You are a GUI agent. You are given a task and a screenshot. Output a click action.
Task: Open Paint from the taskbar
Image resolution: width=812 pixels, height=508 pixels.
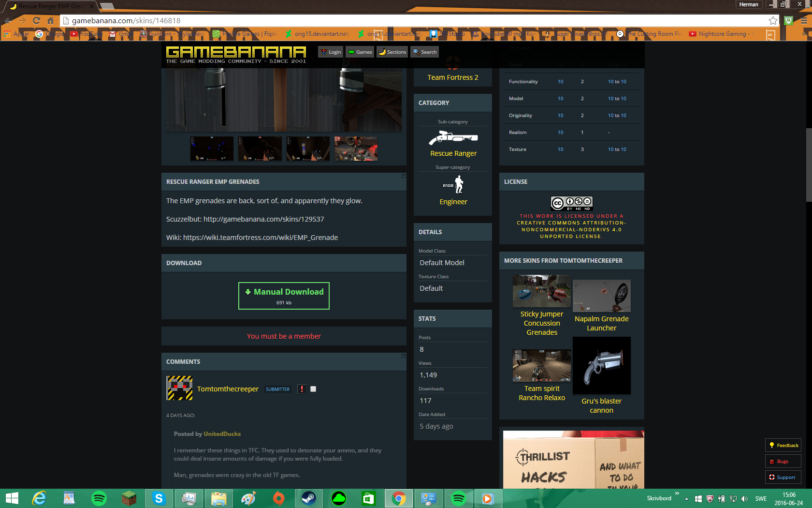click(248, 498)
